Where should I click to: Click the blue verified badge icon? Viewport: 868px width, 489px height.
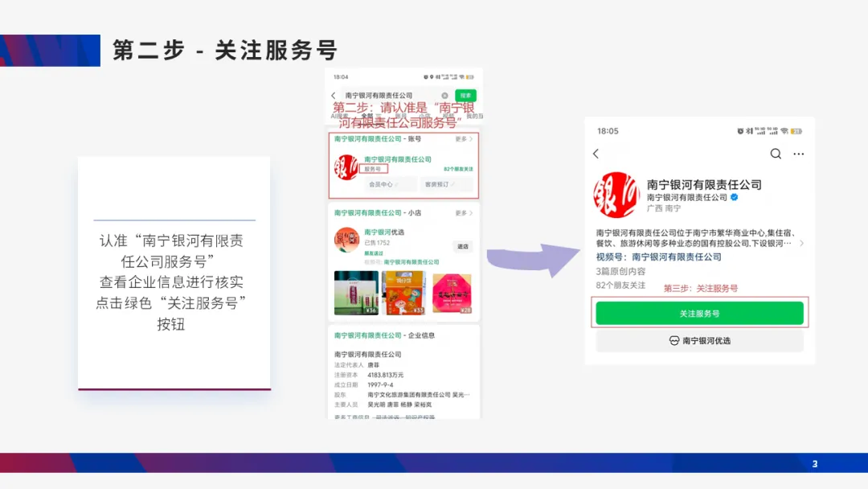pos(734,197)
